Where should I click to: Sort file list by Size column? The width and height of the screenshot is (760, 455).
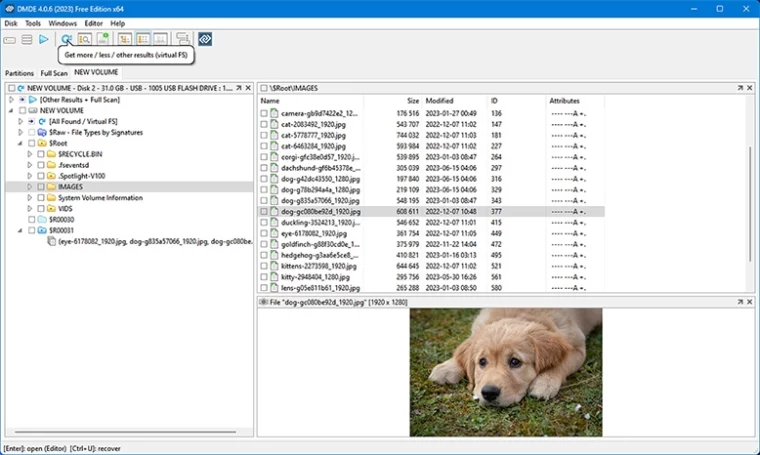412,101
